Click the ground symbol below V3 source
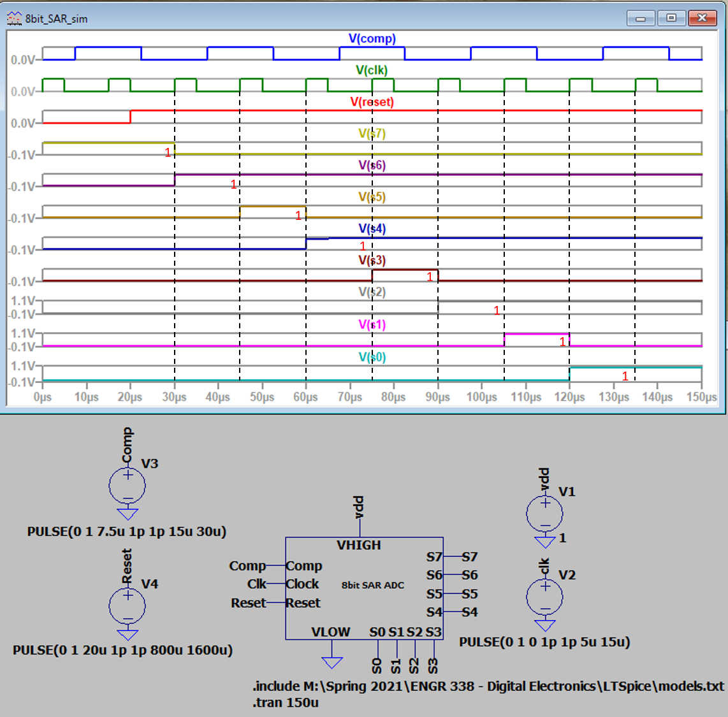The height and width of the screenshot is (717, 728). pyautogui.click(x=127, y=514)
